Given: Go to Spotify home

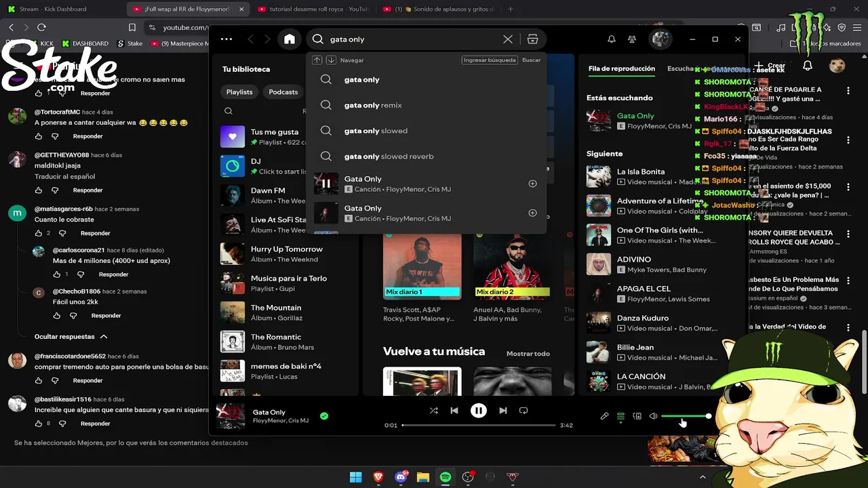Looking at the screenshot, I should tap(290, 39).
